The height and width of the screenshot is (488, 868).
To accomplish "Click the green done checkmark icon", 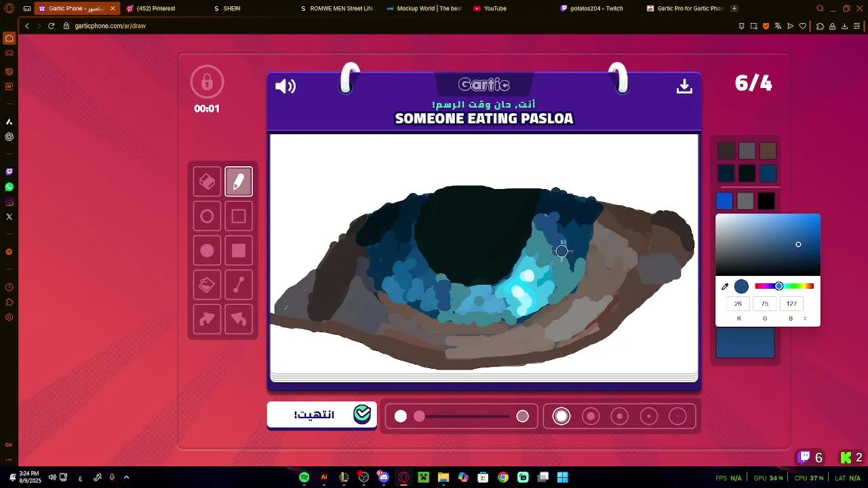I will (363, 414).
